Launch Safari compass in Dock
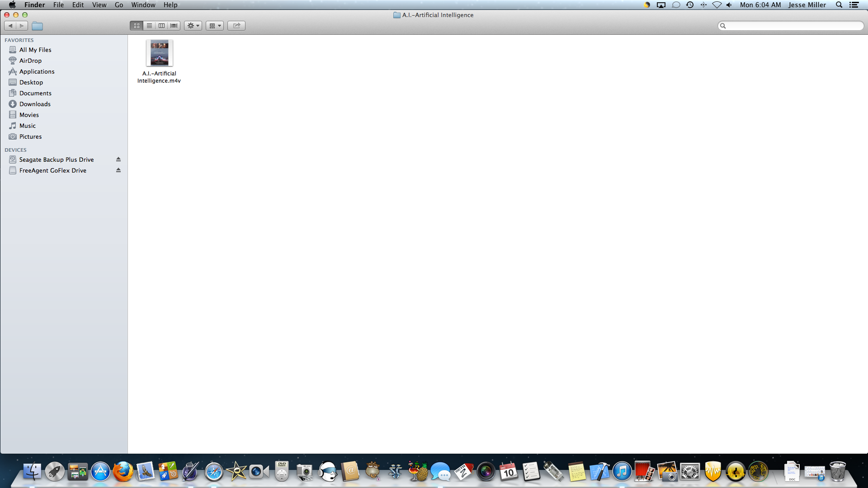 214,472
